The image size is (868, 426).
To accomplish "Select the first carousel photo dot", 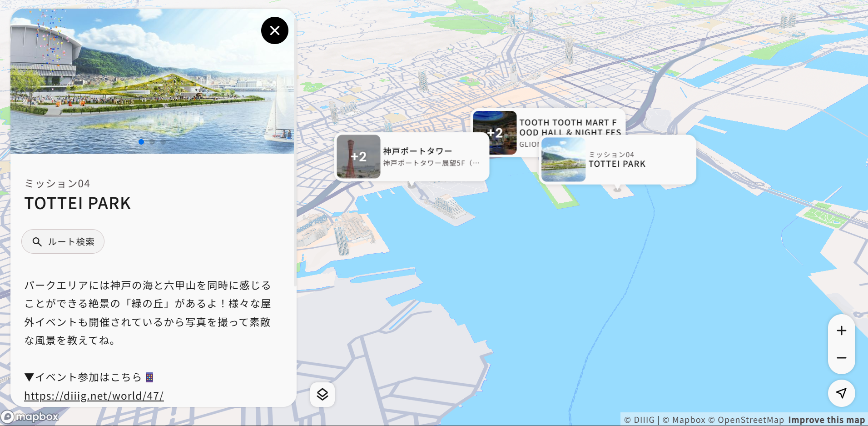I will (141, 142).
